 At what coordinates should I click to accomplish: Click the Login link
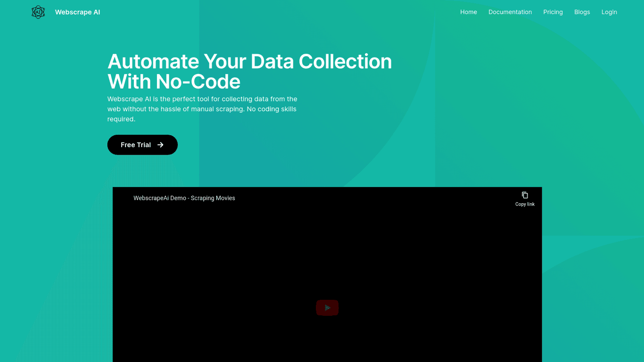[x=609, y=12]
